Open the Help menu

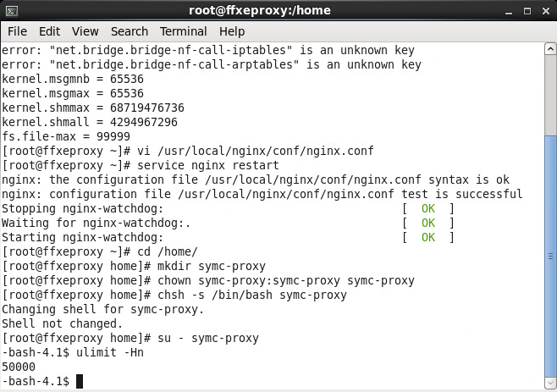[x=232, y=31]
